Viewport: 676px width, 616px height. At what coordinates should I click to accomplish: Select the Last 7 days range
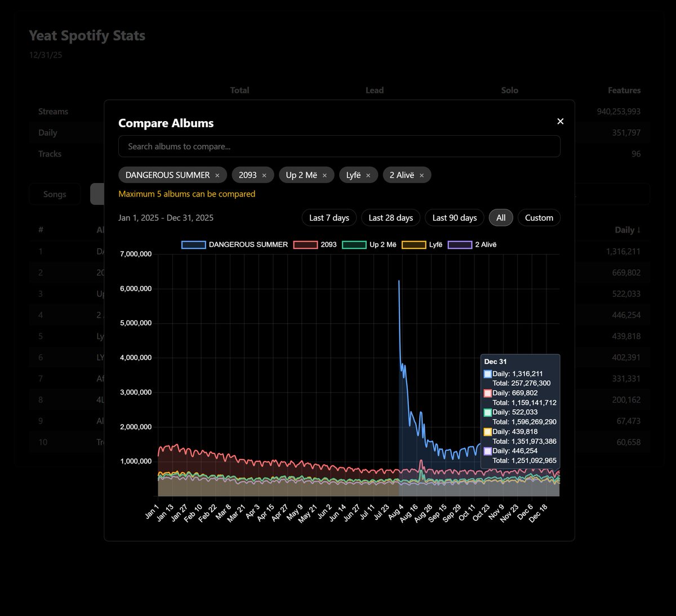point(329,218)
